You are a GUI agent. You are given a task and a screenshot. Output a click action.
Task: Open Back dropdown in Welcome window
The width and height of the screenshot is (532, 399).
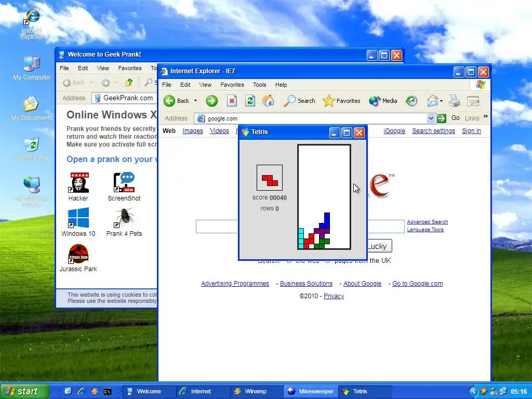tap(91, 83)
